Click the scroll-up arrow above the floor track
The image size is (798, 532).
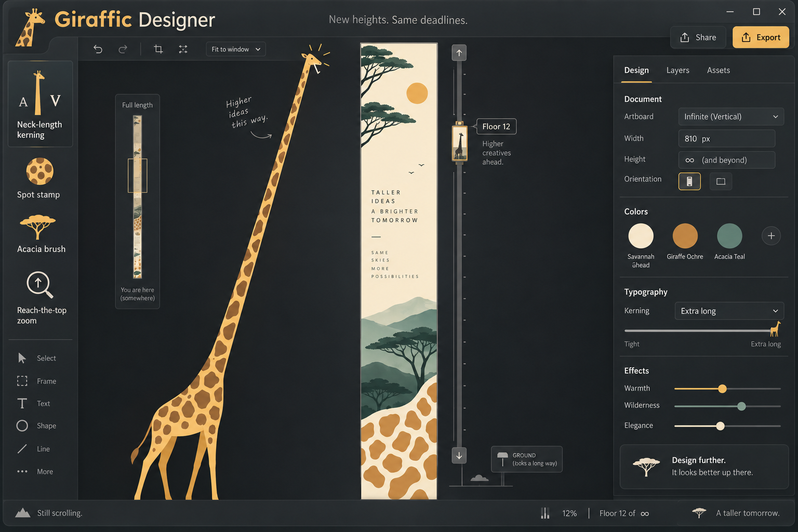pyautogui.click(x=459, y=52)
